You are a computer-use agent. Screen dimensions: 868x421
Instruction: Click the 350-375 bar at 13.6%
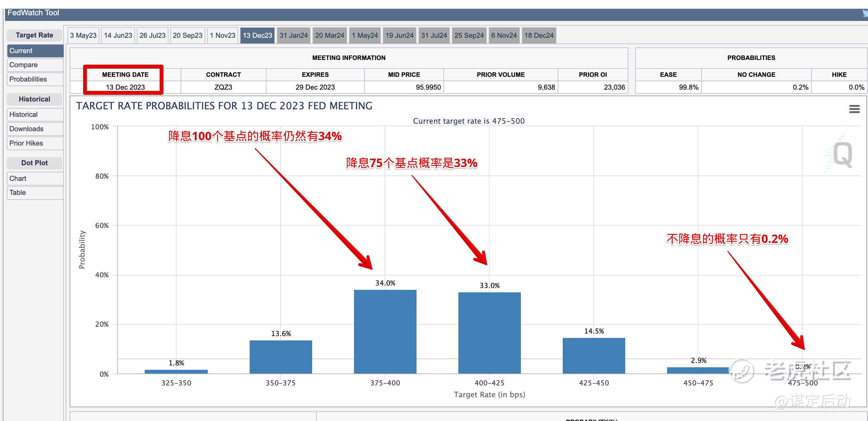tap(281, 357)
